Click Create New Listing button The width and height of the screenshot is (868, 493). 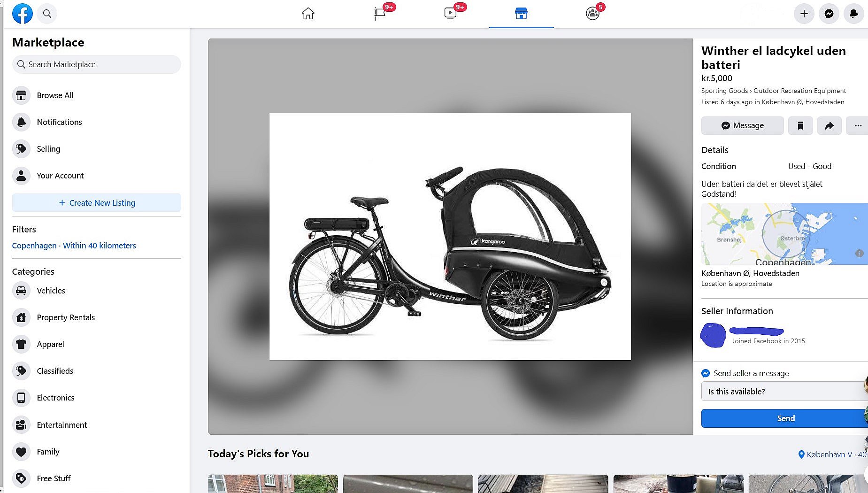(97, 203)
